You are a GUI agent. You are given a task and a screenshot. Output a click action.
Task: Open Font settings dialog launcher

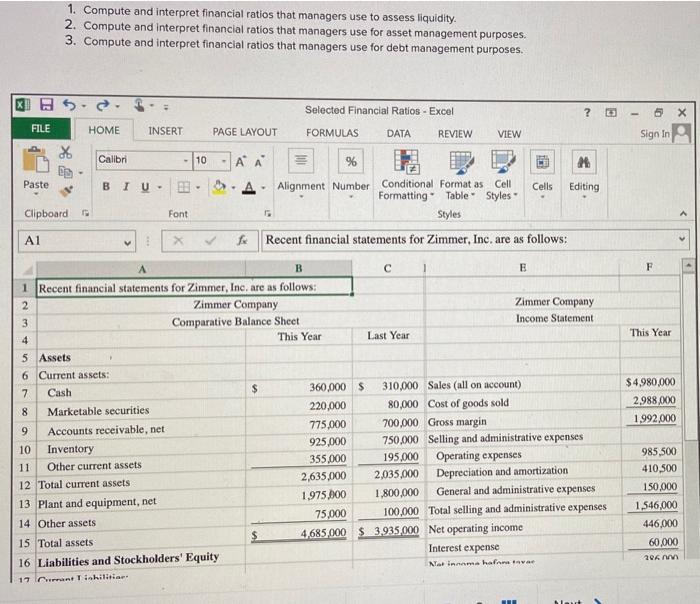click(x=267, y=213)
